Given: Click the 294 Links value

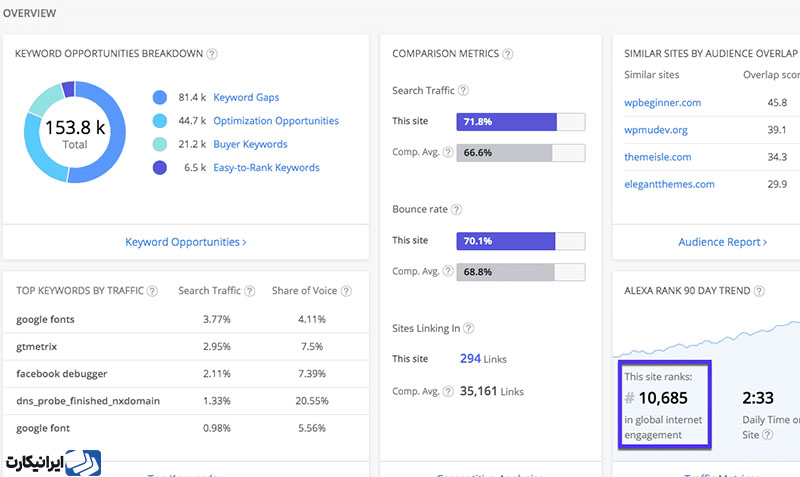Looking at the screenshot, I should click(483, 359).
